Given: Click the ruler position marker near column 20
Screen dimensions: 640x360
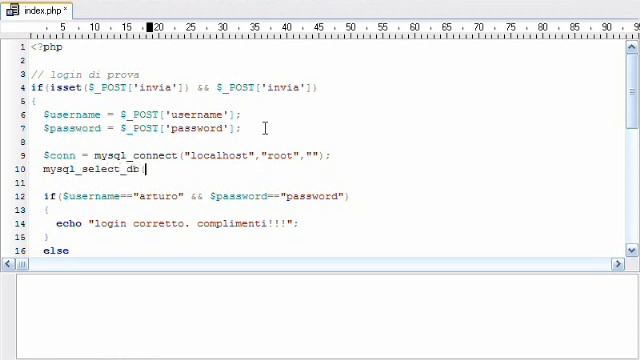Looking at the screenshot, I should tap(150, 27).
